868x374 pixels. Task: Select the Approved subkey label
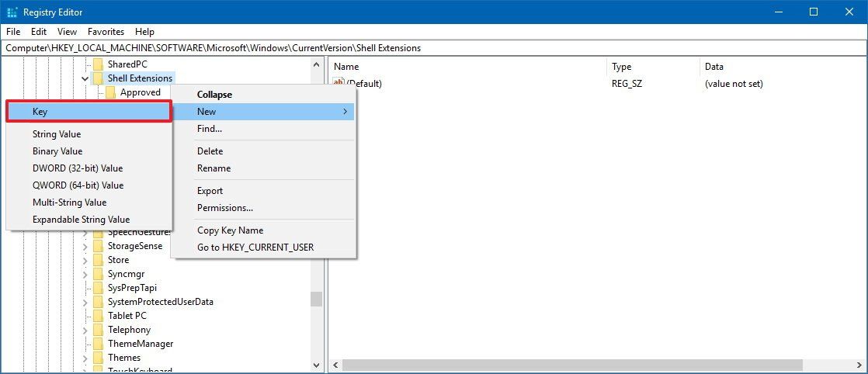point(141,92)
